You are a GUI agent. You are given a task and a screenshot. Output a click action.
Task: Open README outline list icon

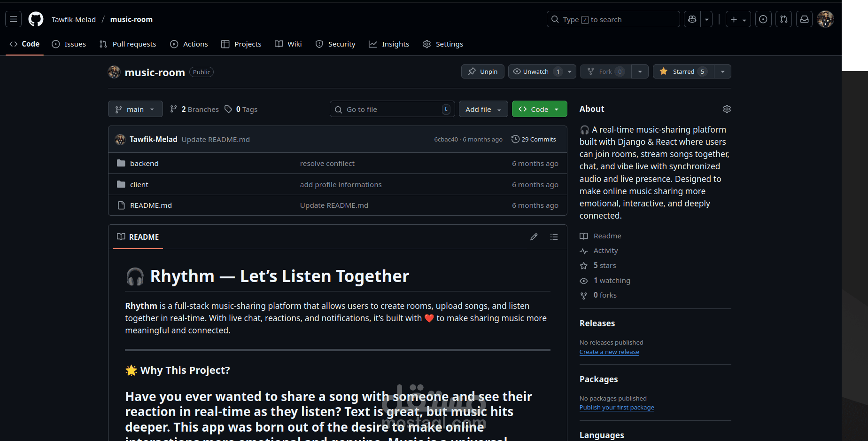point(554,237)
